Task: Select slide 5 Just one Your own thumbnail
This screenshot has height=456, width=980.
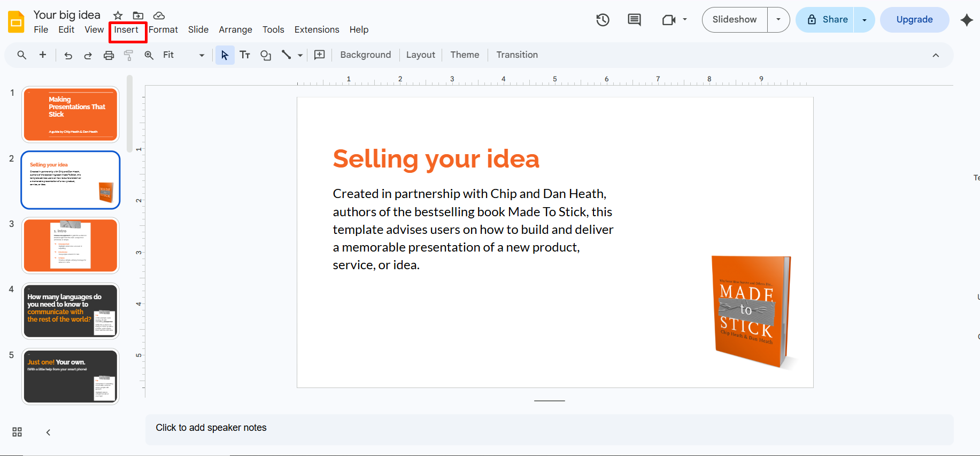Action: (71, 377)
